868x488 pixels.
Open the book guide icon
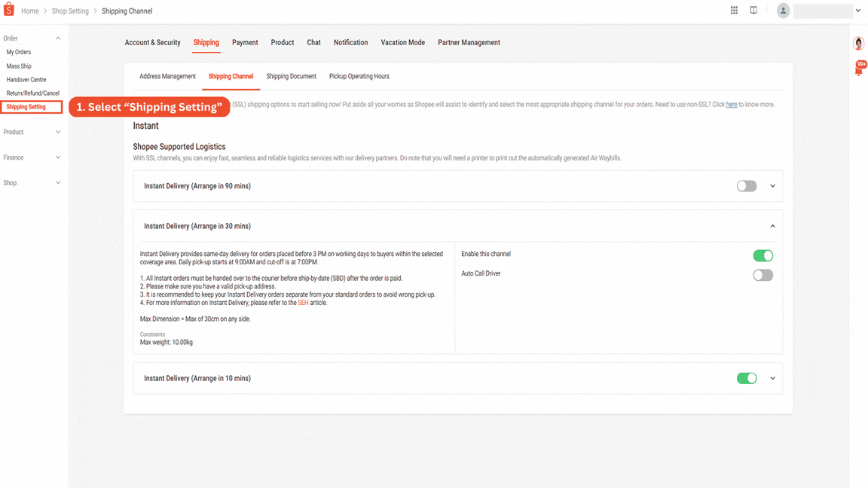[753, 11]
